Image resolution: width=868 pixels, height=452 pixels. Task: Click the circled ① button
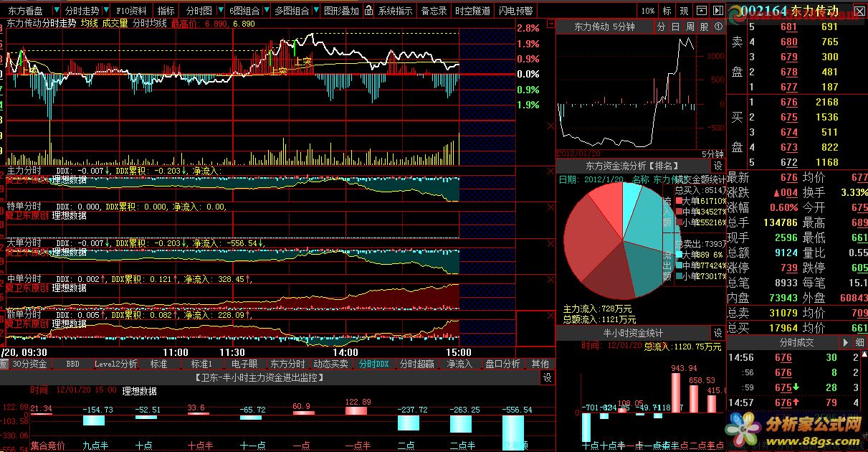[717, 27]
